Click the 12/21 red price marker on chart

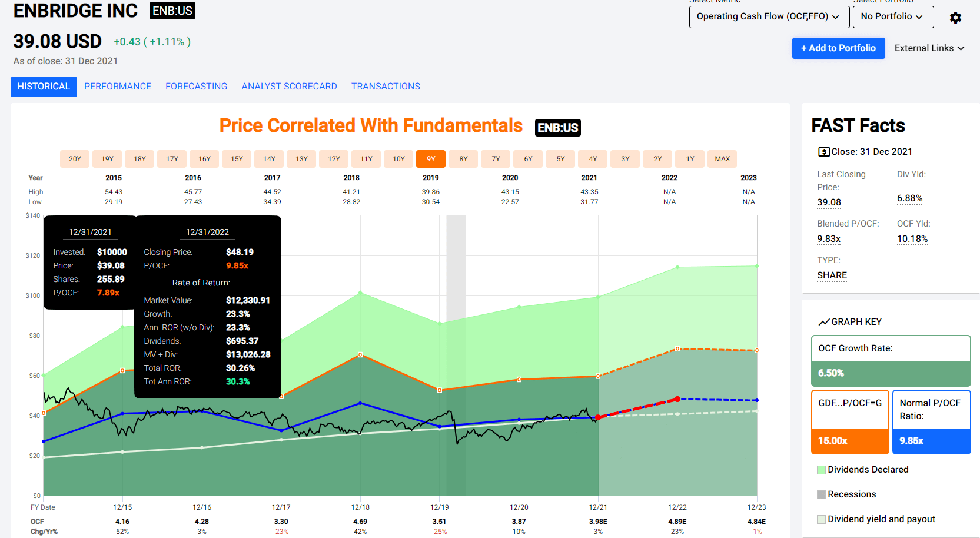click(598, 417)
